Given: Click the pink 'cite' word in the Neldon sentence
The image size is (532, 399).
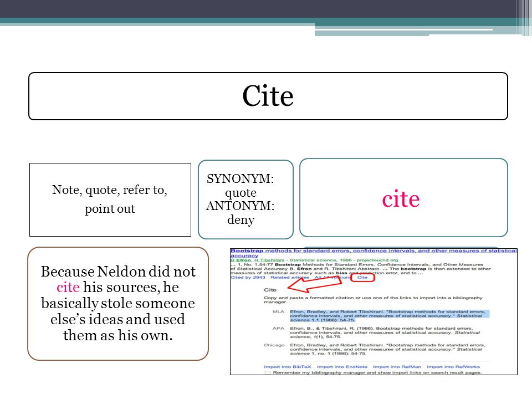Looking at the screenshot, I should coord(68,287).
